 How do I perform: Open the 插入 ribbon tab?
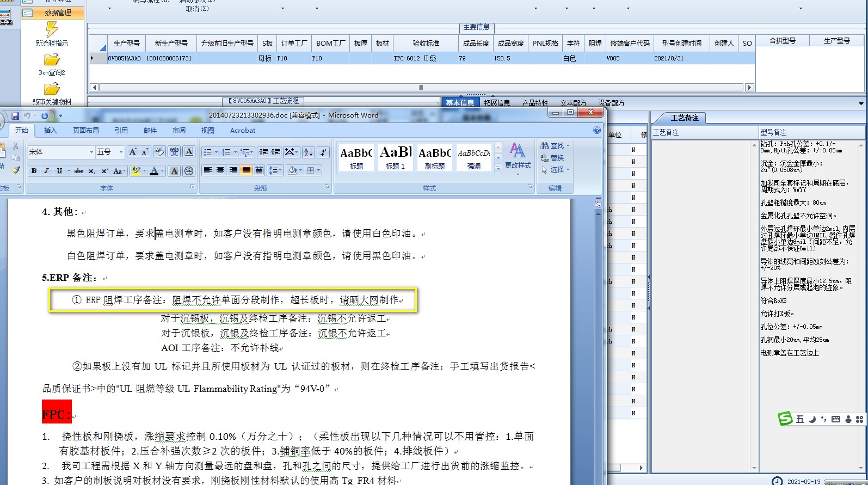51,130
